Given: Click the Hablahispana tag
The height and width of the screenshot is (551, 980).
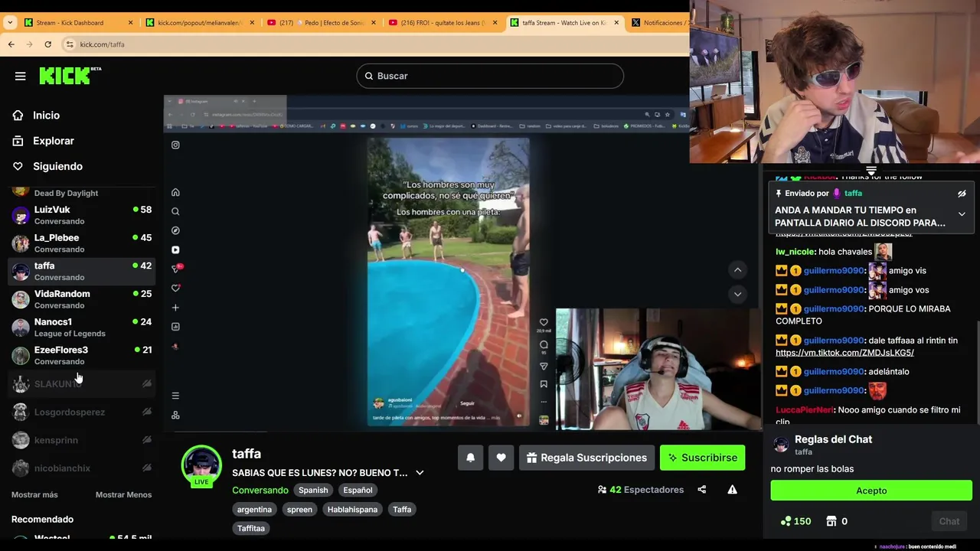Looking at the screenshot, I should [352, 509].
